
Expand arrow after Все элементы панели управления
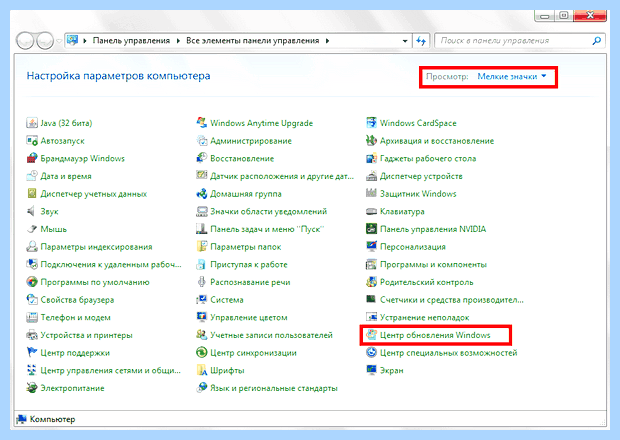tap(327, 41)
